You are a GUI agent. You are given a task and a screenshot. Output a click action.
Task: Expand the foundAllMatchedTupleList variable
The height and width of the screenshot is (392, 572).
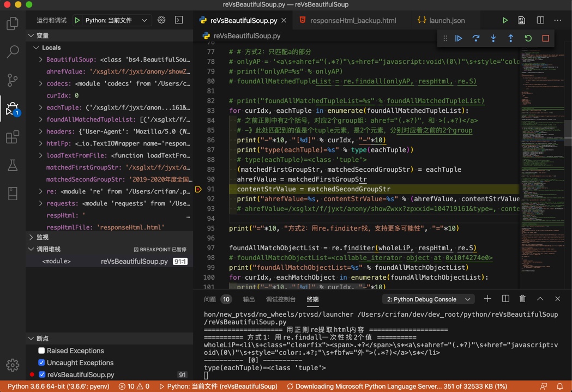click(x=40, y=119)
